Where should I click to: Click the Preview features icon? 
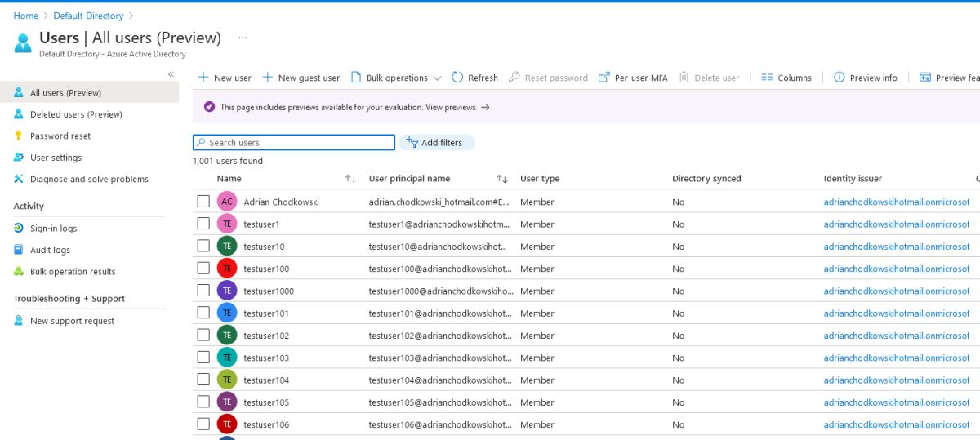coord(925,78)
